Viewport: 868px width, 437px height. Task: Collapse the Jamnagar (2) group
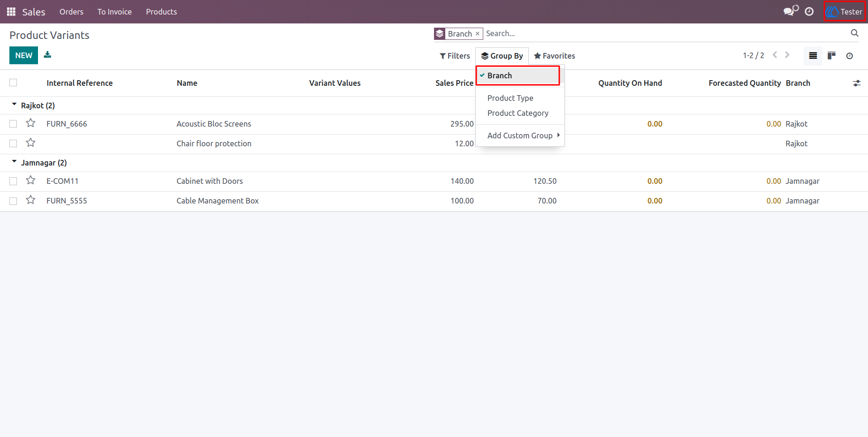[x=39, y=163]
